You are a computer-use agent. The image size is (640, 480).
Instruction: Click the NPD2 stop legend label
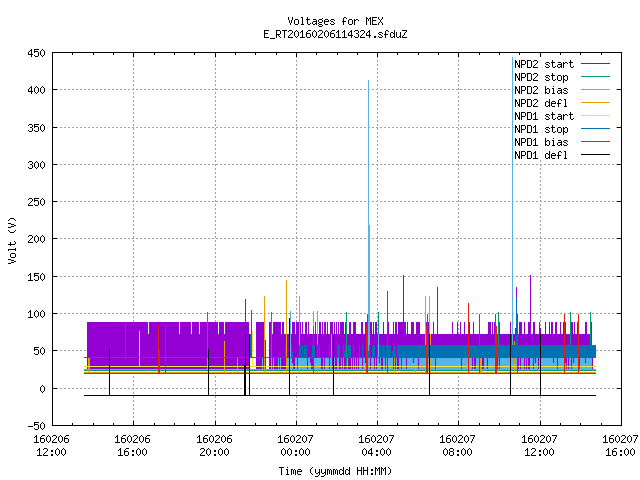pyautogui.click(x=541, y=77)
